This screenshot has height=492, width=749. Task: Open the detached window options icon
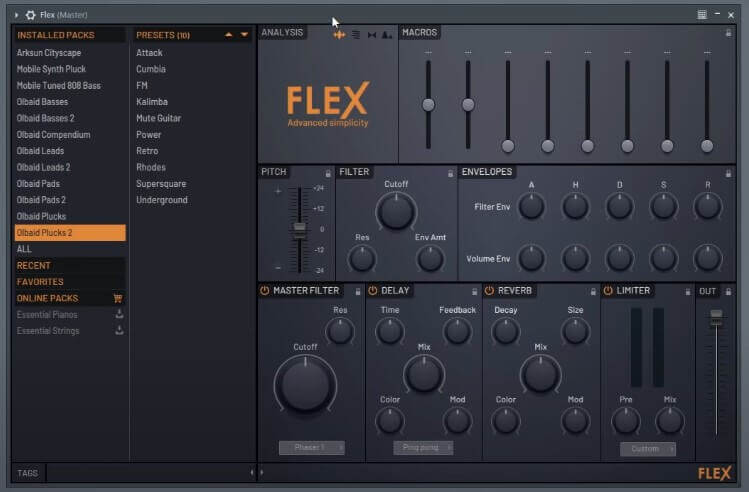(702, 15)
